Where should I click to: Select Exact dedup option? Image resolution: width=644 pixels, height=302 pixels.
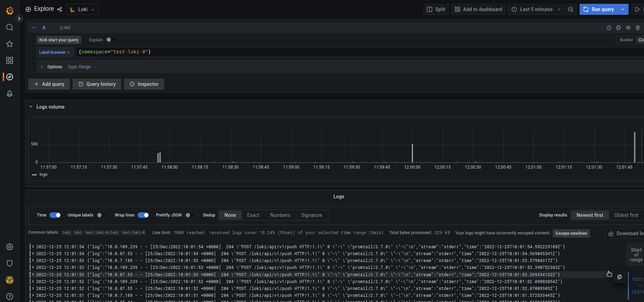(x=253, y=215)
